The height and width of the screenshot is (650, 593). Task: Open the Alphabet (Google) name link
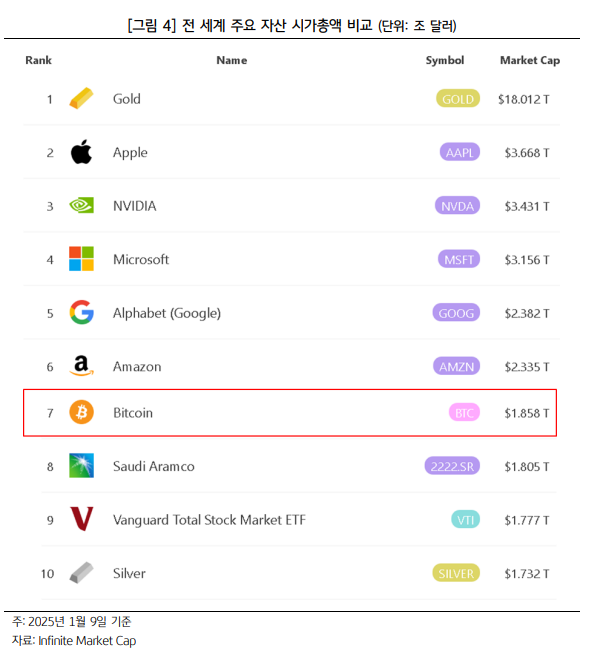167,313
